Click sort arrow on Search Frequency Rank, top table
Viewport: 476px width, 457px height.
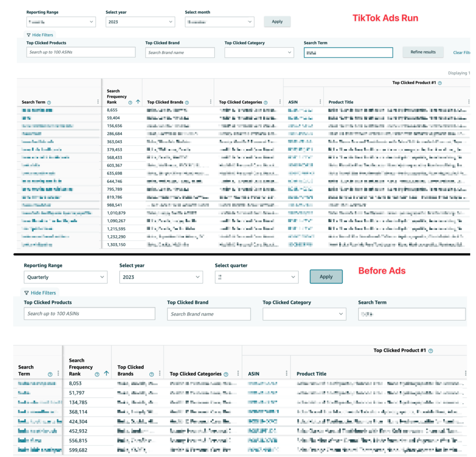[138, 102]
